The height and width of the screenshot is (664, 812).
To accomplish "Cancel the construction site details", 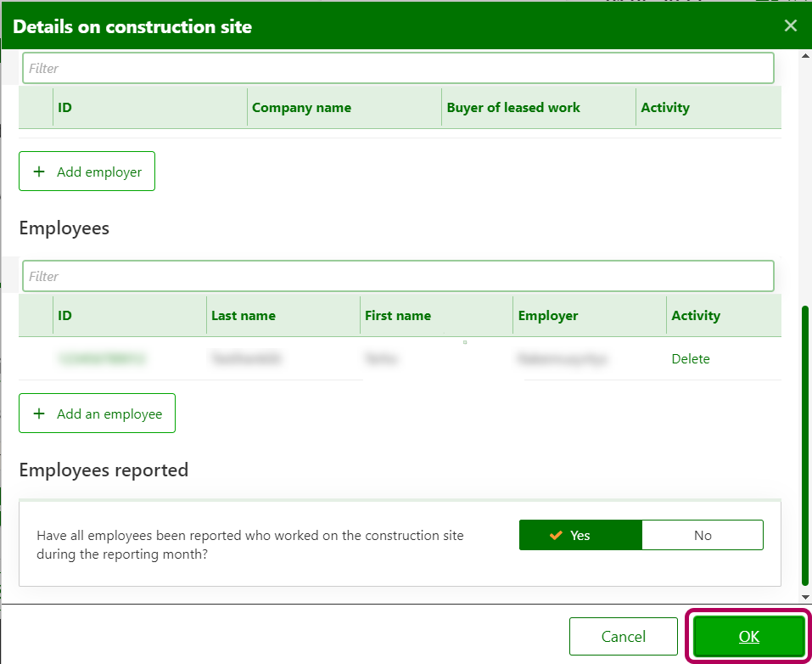I will coord(623,636).
